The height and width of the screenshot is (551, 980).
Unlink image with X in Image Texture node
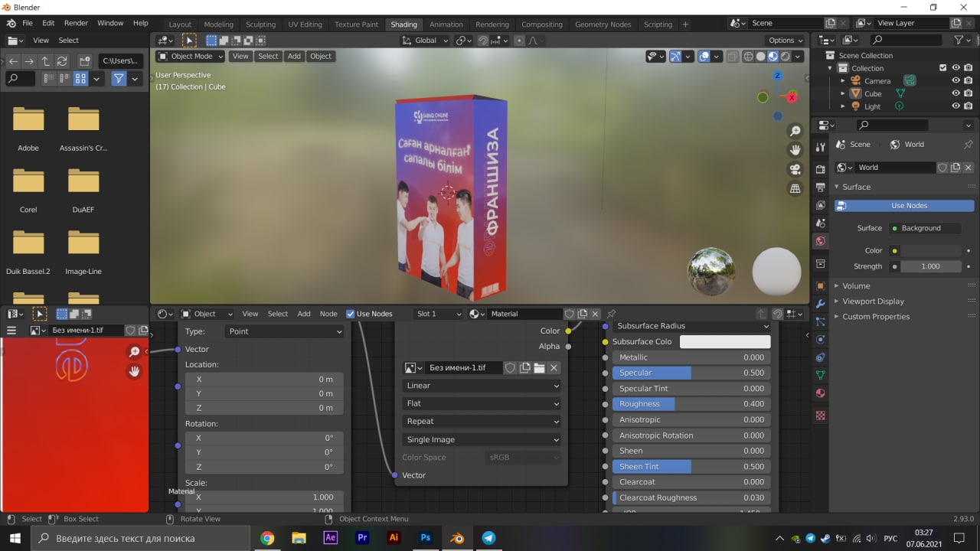(554, 368)
